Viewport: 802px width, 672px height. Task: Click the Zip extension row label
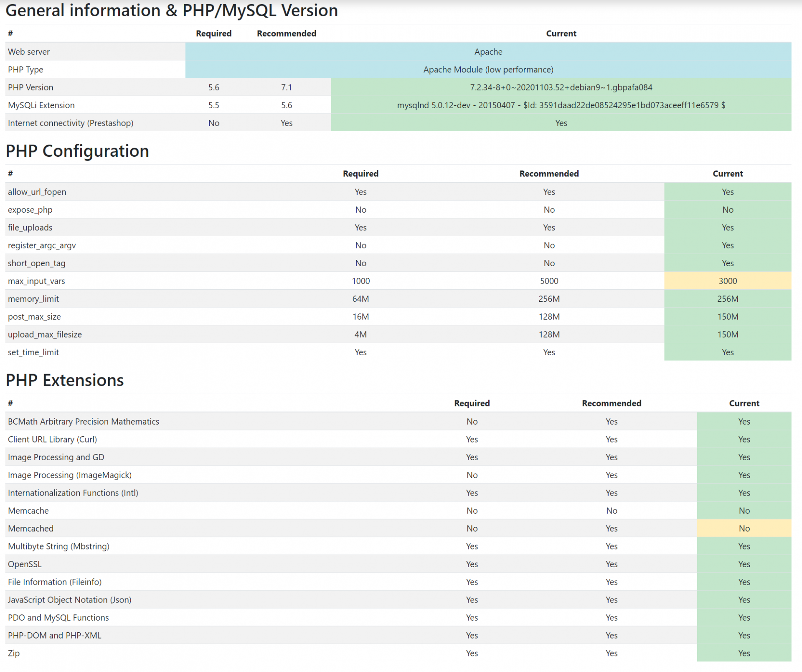pos(14,653)
